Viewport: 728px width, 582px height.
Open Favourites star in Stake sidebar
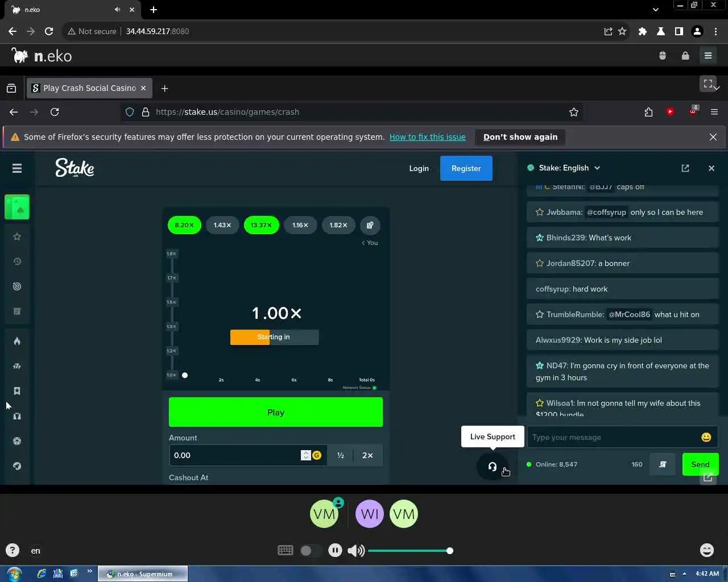pyautogui.click(x=17, y=236)
